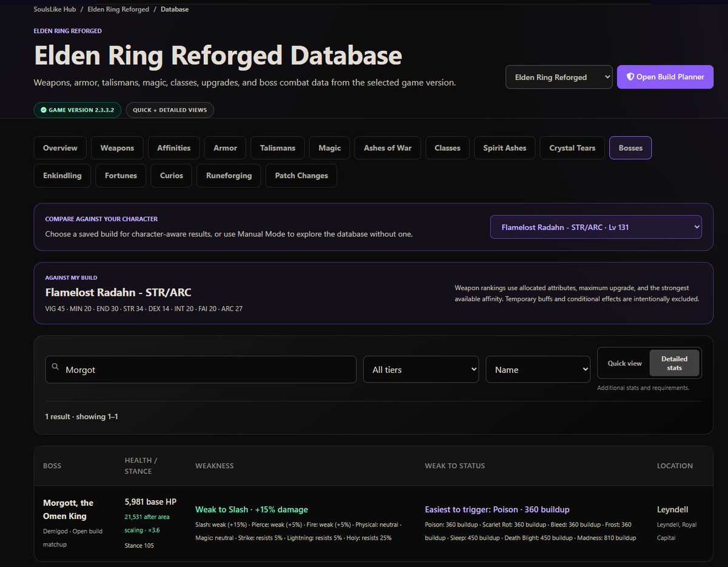This screenshot has height=567, width=728.
Task: Open the Runeforging tab
Action: coord(229,175)
